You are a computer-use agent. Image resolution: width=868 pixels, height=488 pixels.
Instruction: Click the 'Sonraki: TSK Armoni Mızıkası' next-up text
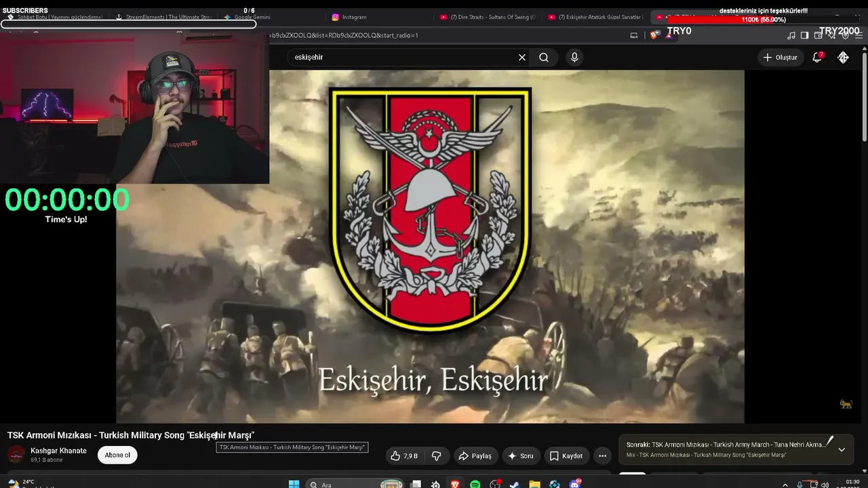coord(726,445)
